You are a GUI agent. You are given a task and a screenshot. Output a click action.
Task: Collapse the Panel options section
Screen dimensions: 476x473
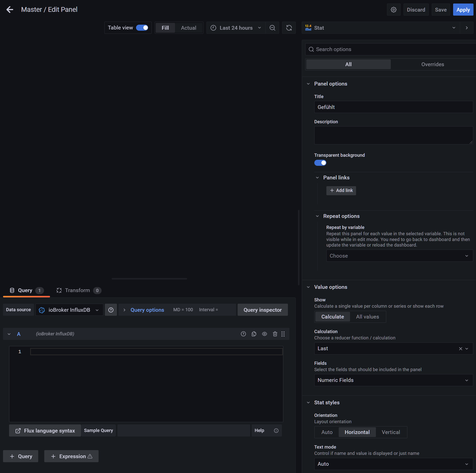(x=309, y=84)
